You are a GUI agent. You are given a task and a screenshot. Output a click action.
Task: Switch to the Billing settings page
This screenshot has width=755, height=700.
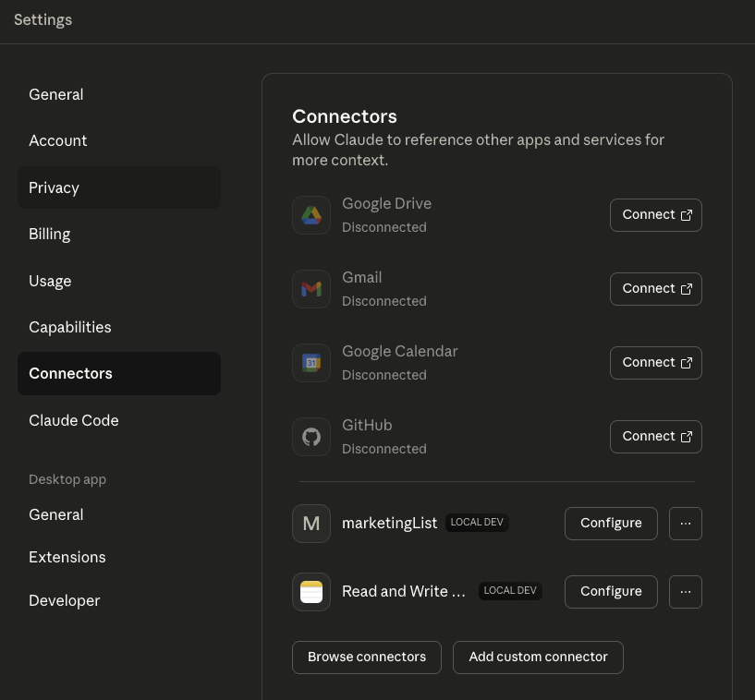(49, 234)
